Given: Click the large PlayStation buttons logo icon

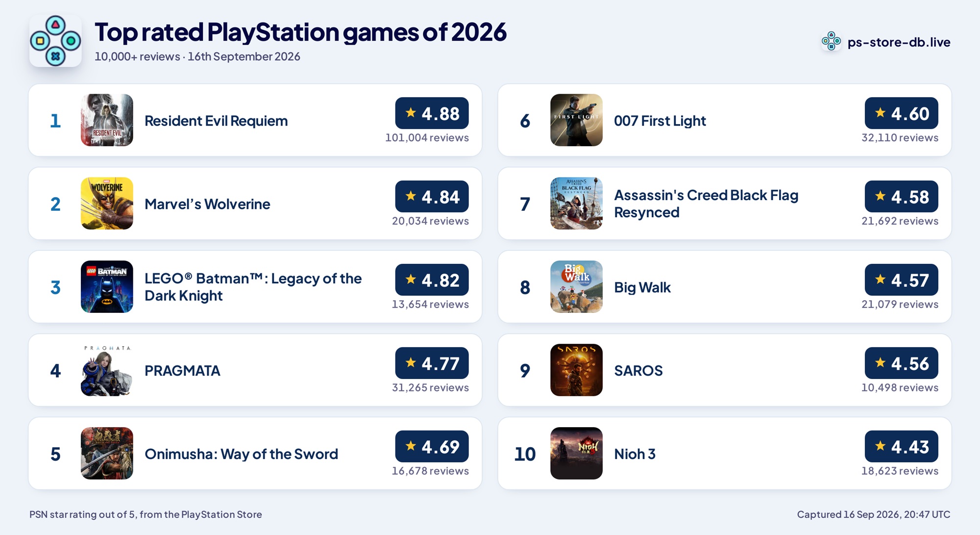Looking at the screenshot, I should [x=55, y=41].
